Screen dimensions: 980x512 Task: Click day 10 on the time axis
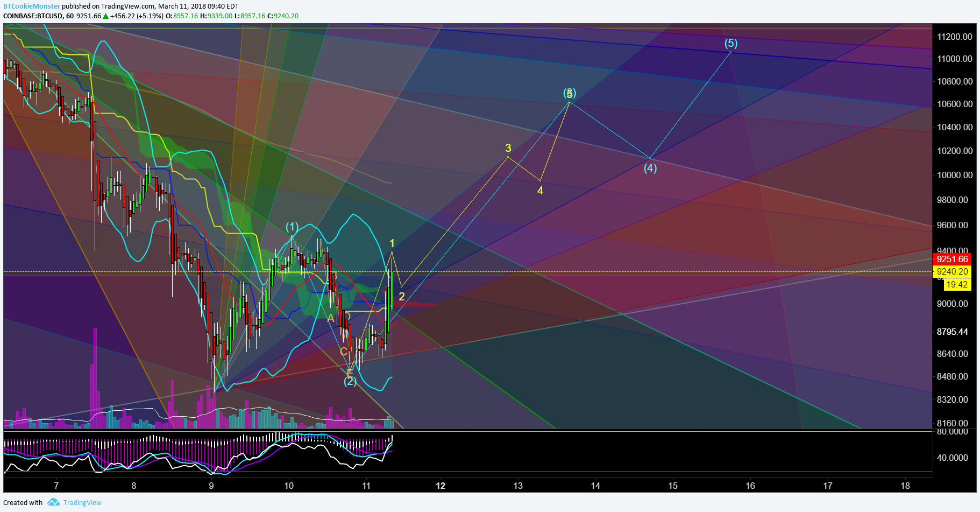(289, 486)
